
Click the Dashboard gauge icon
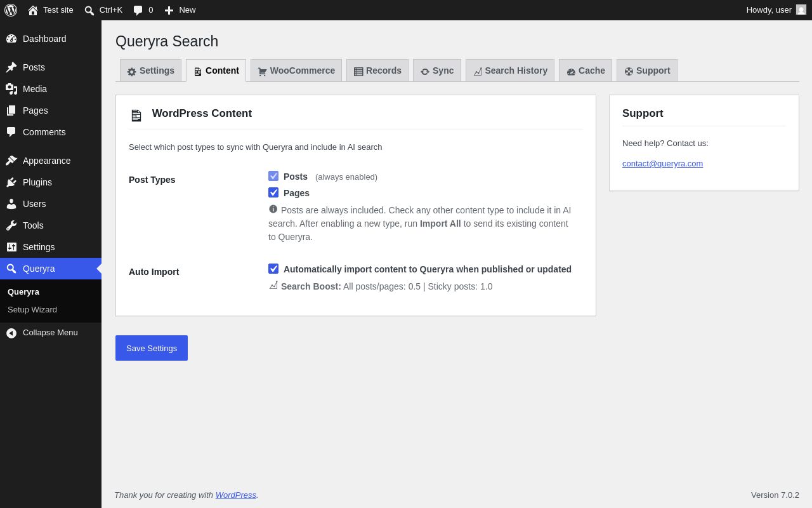(11, 39)
